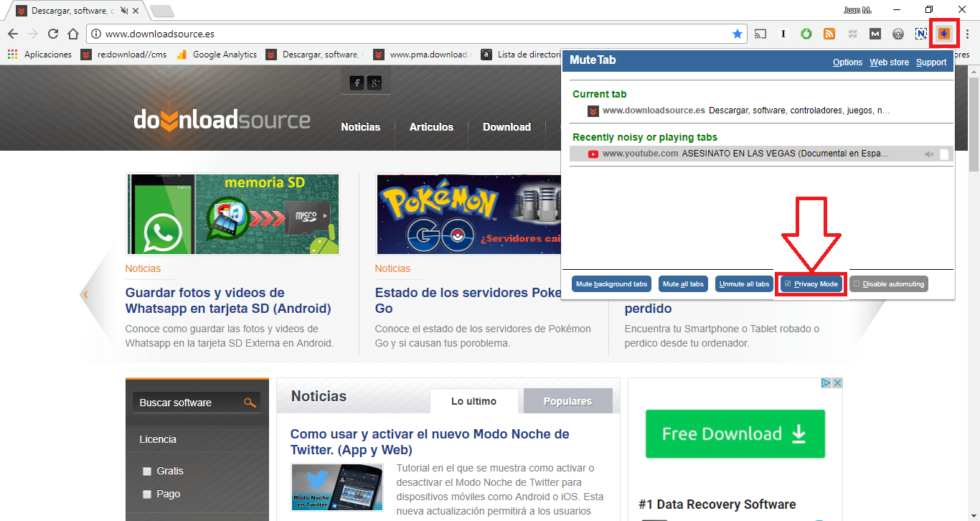The width and height of the screenshot is (980, 521).
Task: Open a new browser tab
Action: (162, 11)
